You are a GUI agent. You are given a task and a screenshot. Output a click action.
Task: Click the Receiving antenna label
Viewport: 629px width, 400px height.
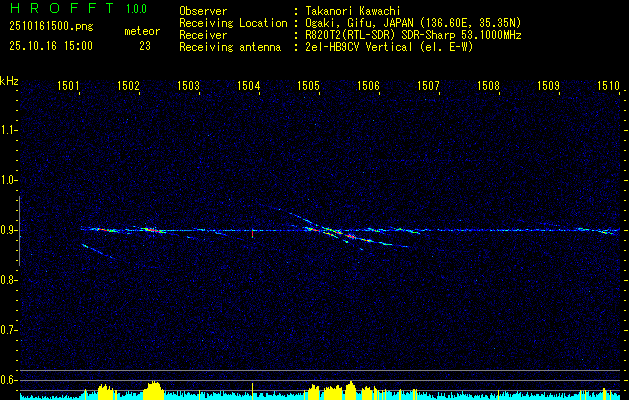pyautogui.click(x=230, y=47)
